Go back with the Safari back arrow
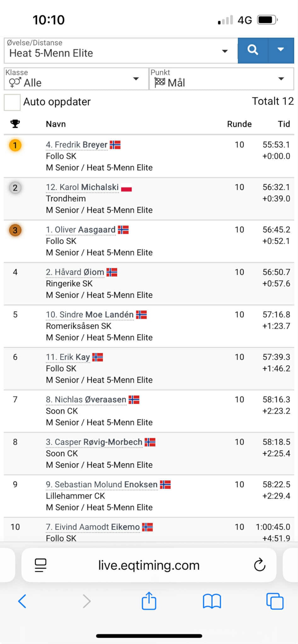 click(22, 601)
